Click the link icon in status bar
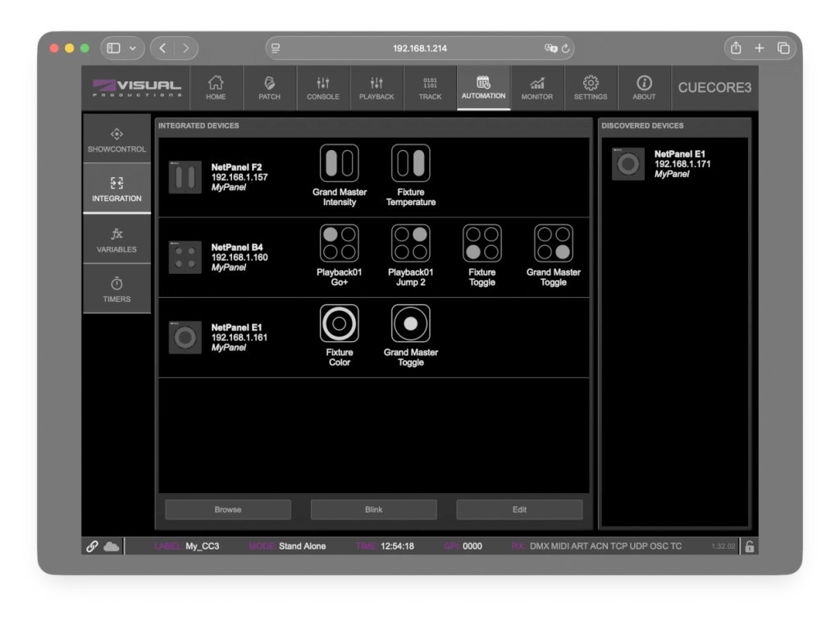Screen dimensions: 840x630 pos(92,546)
